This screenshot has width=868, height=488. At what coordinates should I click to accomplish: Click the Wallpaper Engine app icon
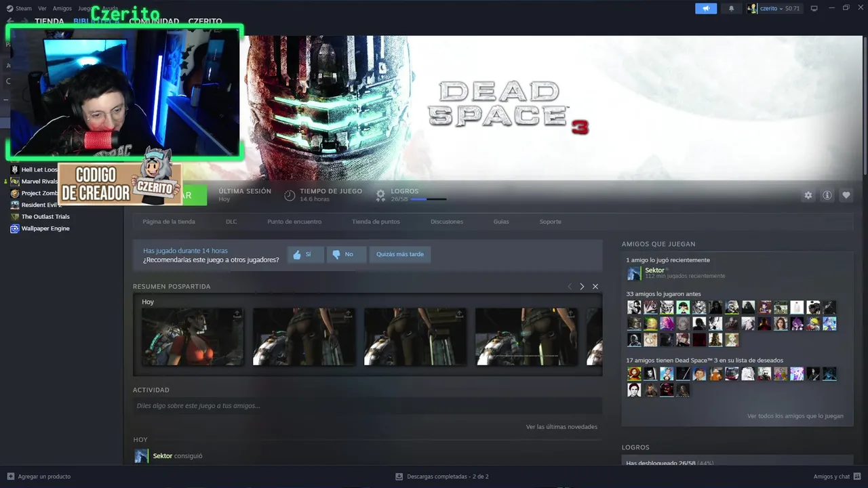pyautogui.click(x=15, y=228)
